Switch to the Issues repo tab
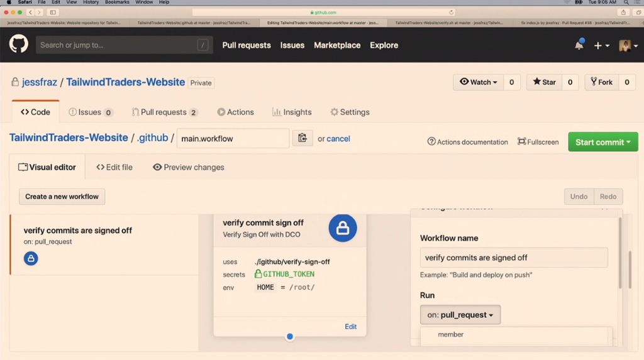Viewport: 644px width, 360px height. coord(91,112)
